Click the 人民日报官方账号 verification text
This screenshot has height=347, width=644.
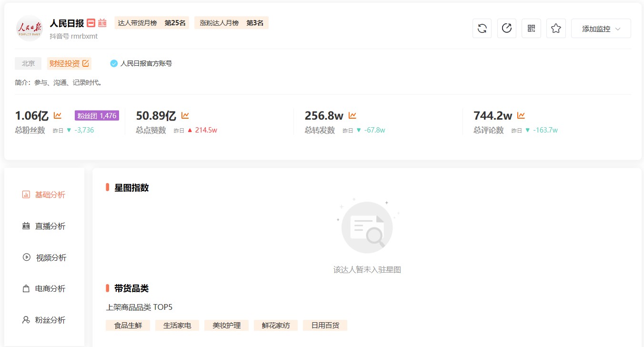[146, 63]
